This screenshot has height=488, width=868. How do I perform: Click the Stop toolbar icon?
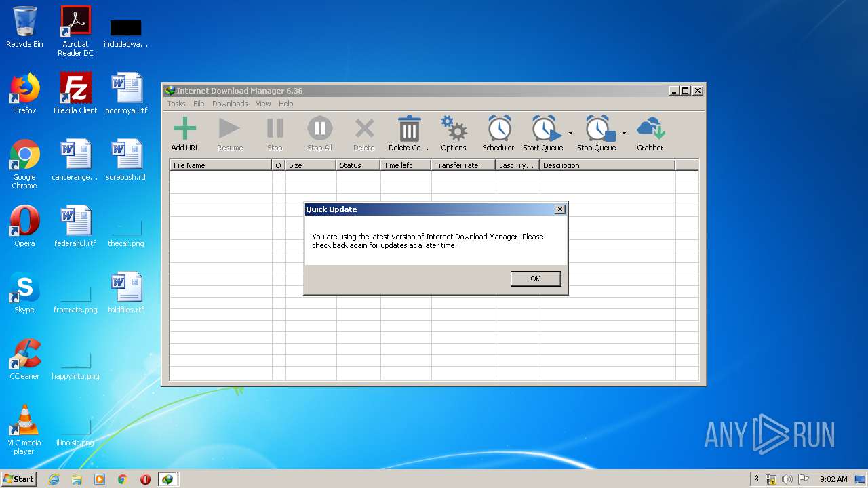tap(275, 129)
